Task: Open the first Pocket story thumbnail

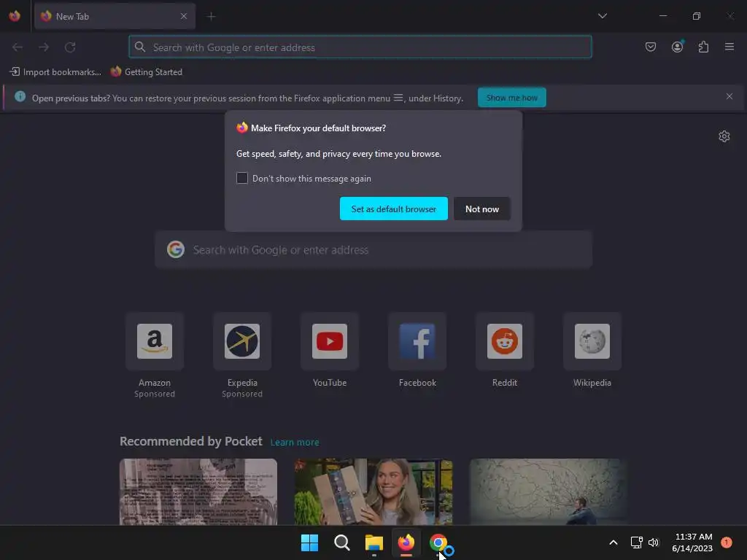Action: [198, 491]
